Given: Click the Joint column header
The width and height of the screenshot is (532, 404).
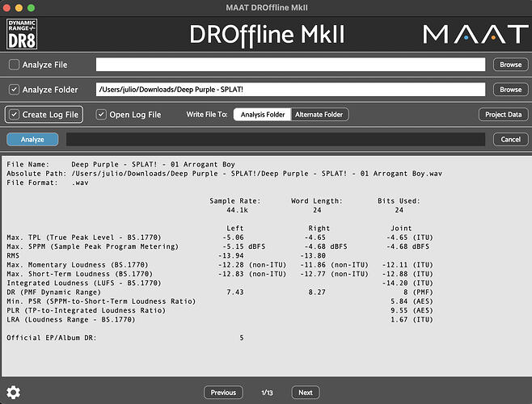Looking at the screenshot, I should pos(401,229).
